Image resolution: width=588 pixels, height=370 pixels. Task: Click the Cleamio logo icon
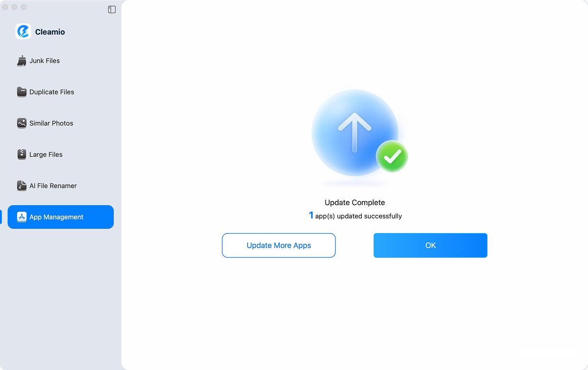[x=23, y=31]
